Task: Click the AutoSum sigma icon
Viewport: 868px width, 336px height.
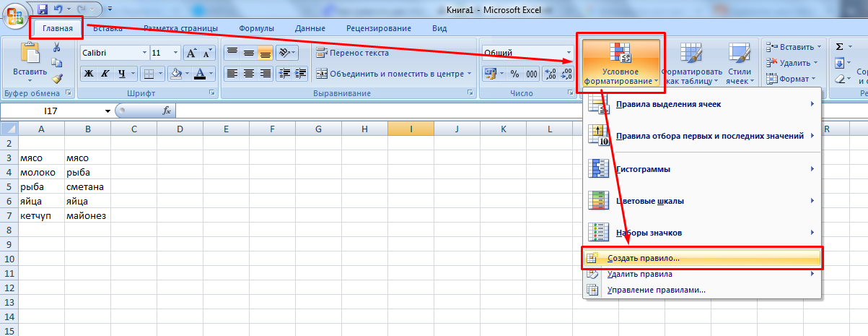Action: pos(840,47)
